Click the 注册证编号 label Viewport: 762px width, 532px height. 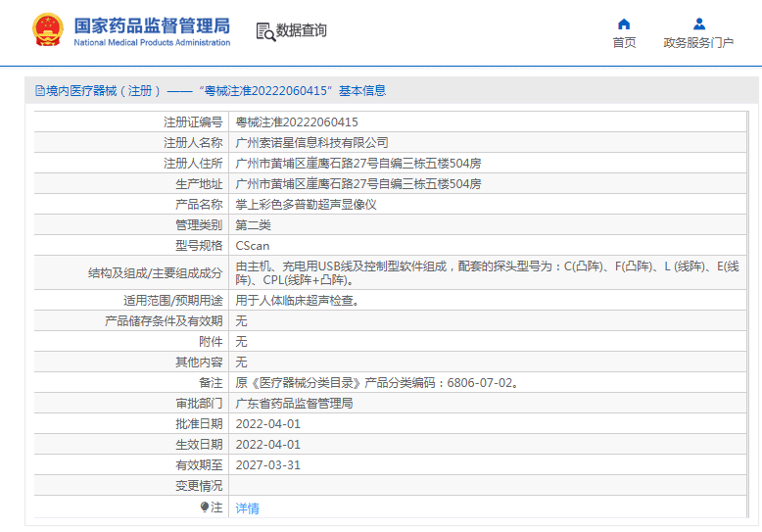tap(193, 122)
